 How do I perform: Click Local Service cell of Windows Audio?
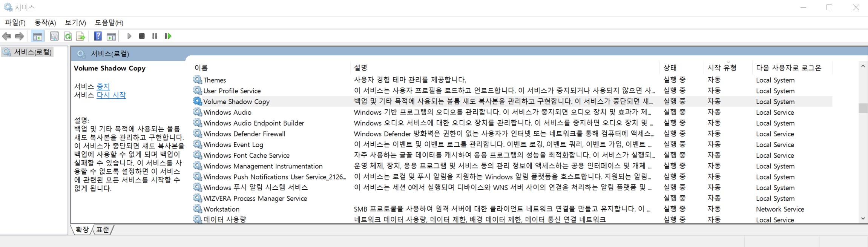pos(775,112)
